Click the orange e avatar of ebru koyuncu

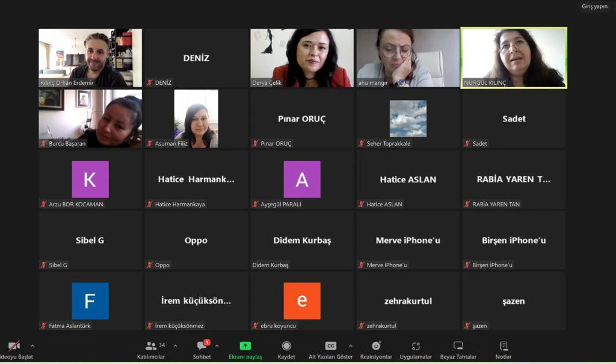pyautogui.click(x=302, y=301)
